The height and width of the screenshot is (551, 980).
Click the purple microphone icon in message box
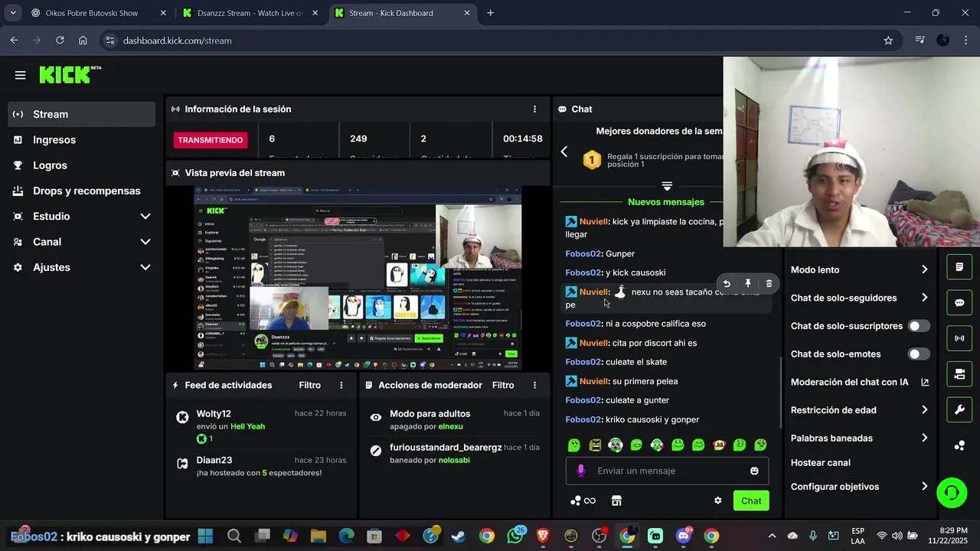(581, 471)
